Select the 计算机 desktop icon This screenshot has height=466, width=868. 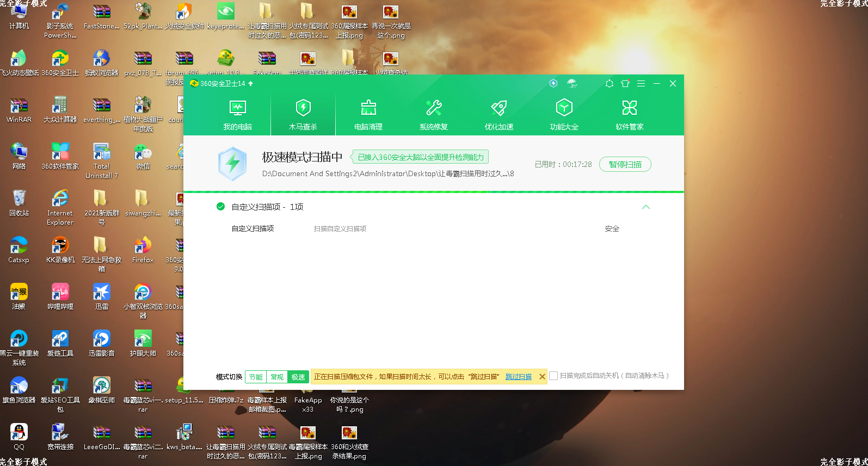19,16
